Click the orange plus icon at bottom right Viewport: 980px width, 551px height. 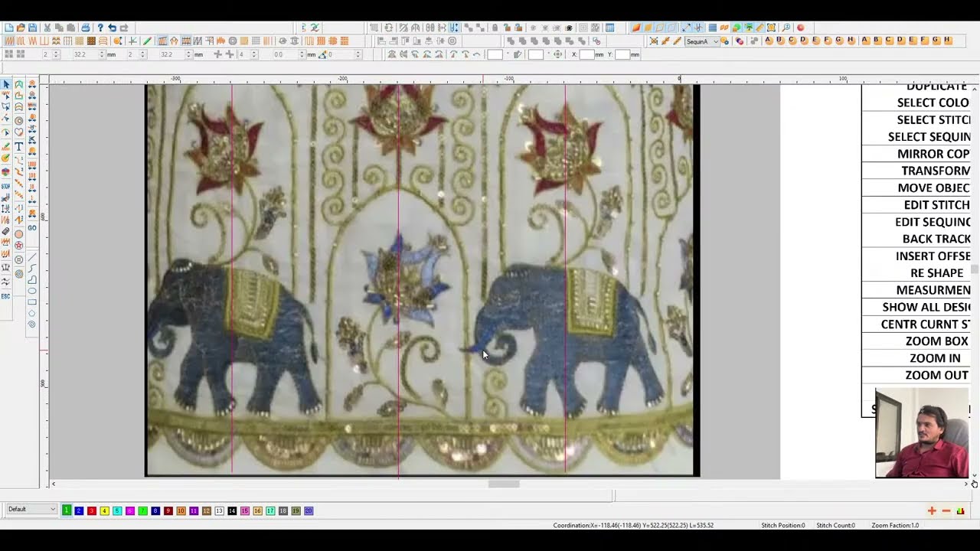(932, 510)
